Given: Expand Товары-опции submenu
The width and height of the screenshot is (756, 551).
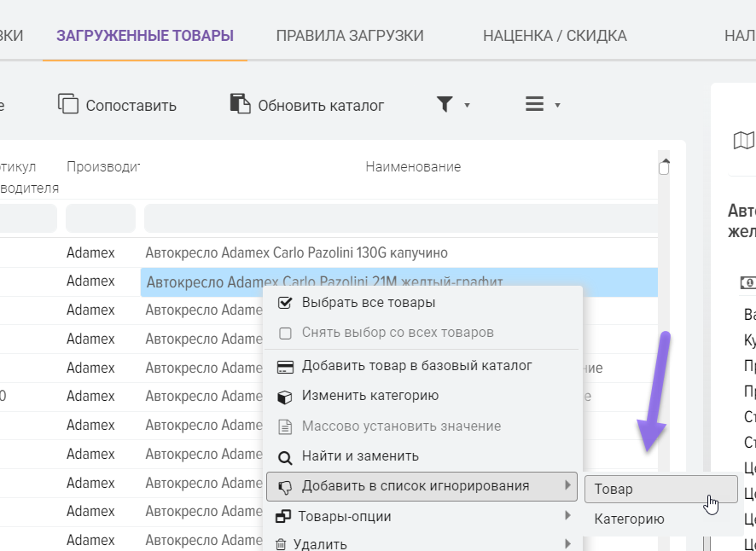Looking at the screenshot, I should click(567, 516).
